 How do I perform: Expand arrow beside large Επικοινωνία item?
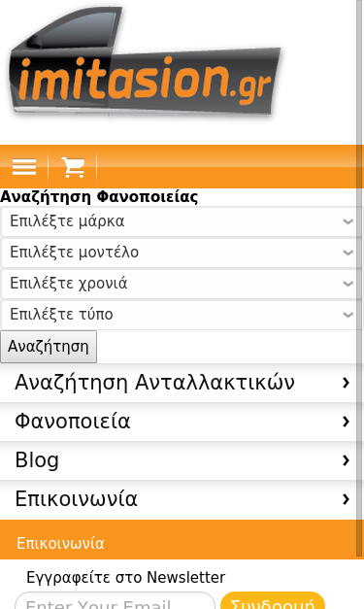(346, 499)
